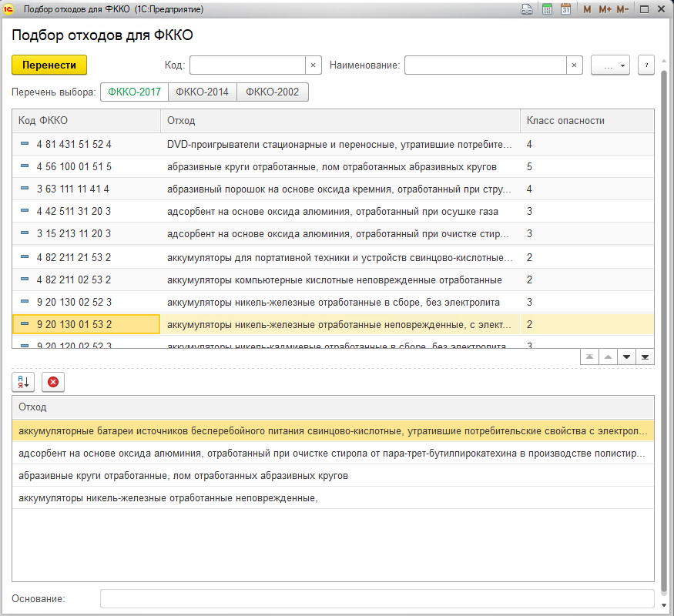Click into the Основание input field
Image resolution: width=674 pixels, height=616 pixels.
point(377,598)
